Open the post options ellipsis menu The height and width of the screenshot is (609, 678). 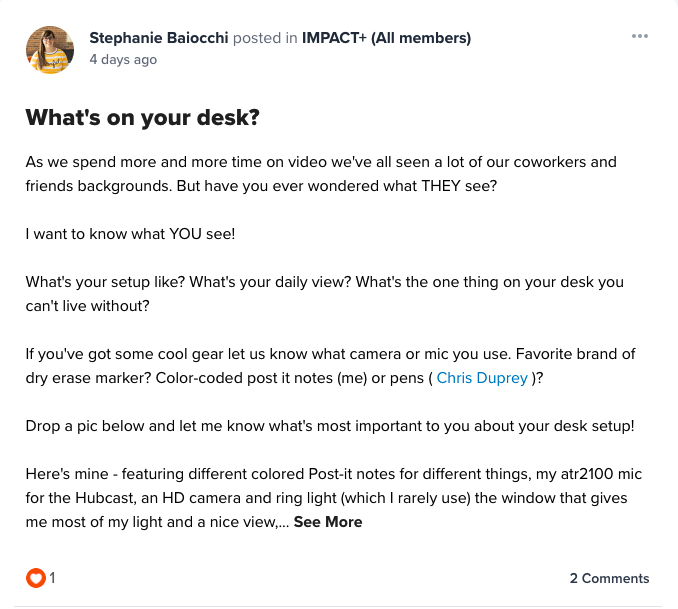click(x=640, y=37)
